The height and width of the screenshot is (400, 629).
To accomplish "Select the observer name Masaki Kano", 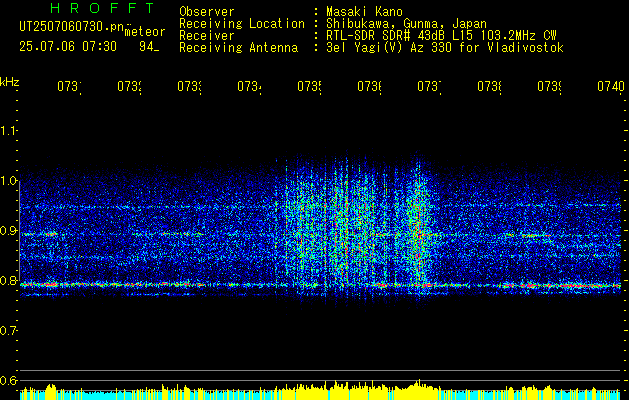I will click(364, 11).
